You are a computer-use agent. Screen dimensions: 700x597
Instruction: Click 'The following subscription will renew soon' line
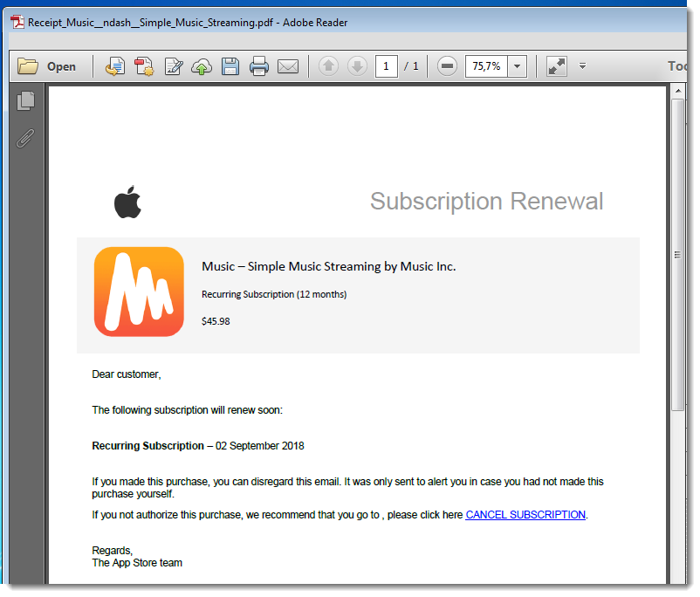[x=187, y=410]
